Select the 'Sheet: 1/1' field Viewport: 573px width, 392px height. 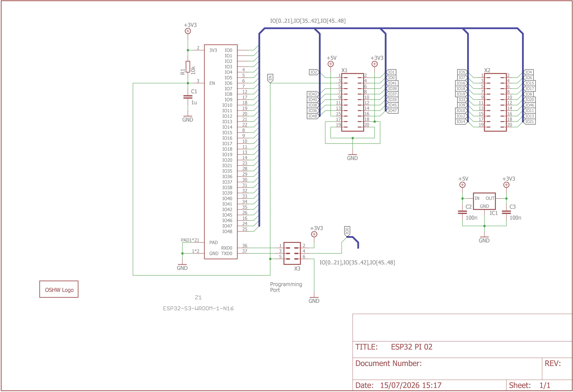pyautogui.click(x=530, y=385)
